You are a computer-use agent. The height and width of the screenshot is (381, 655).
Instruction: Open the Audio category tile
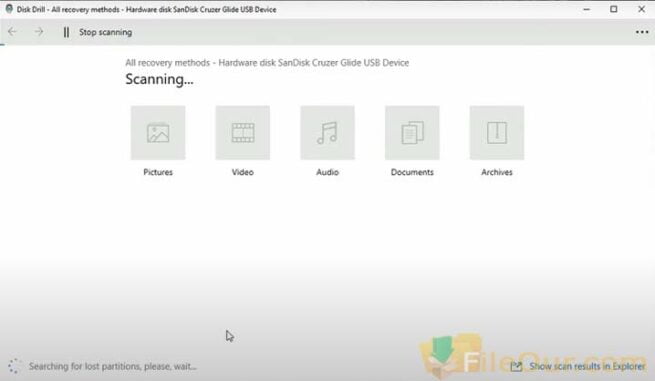328,133
